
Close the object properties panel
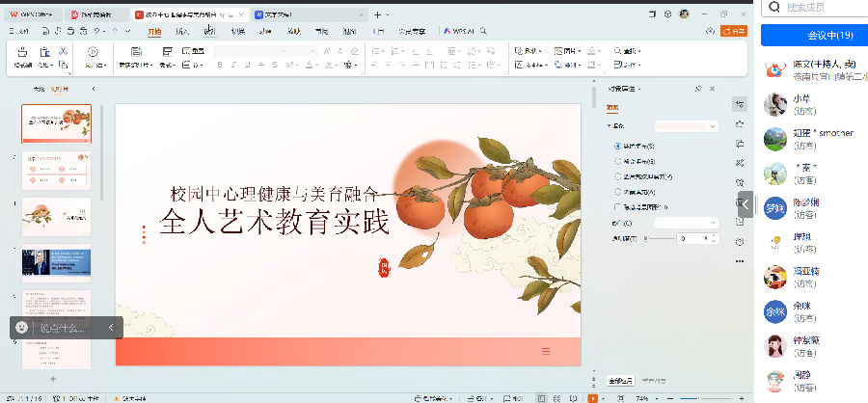[713, 90]
